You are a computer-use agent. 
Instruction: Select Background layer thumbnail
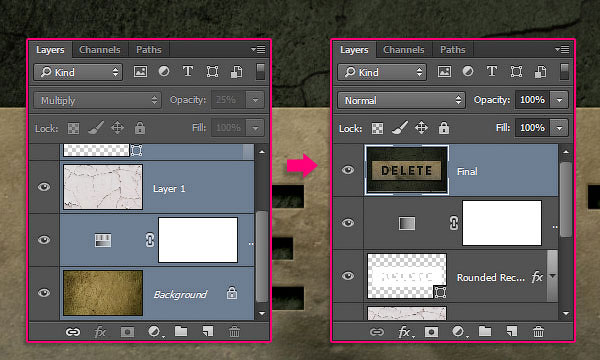103,293
